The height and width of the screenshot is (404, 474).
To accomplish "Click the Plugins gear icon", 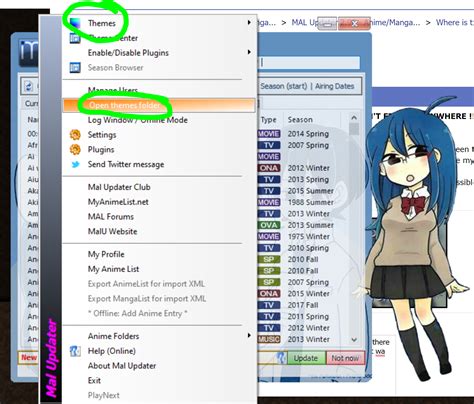I will pyautogui.click(x=75, y=149).
